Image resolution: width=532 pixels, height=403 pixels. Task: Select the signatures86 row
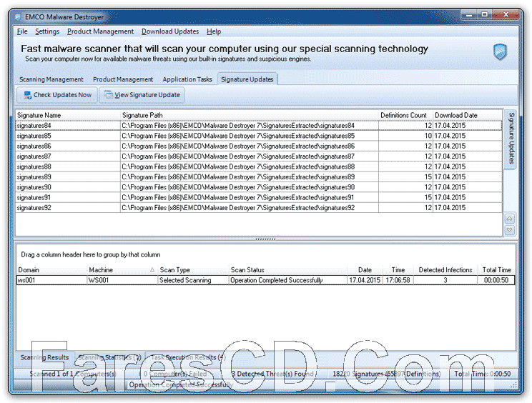(x=259, y=146)
